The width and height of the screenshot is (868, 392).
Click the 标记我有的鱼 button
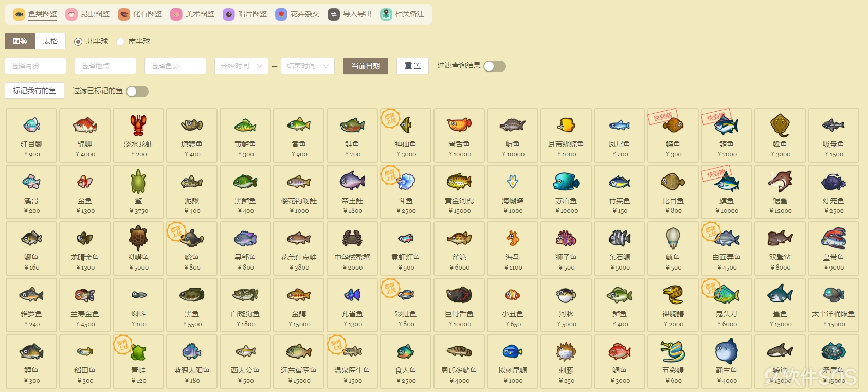tap(34, 91)
